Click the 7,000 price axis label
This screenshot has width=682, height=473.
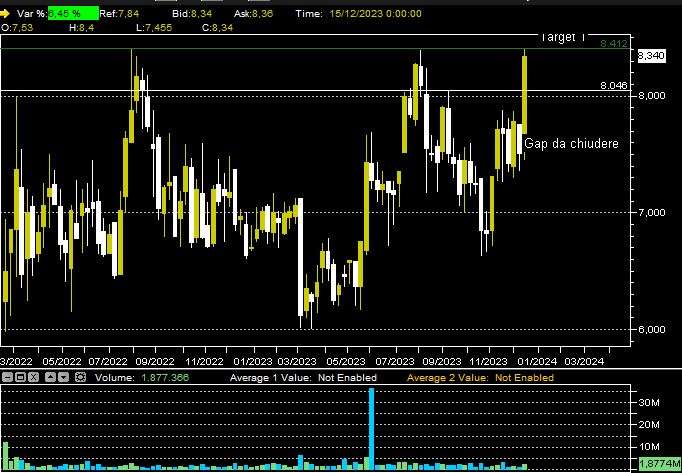[x=652, y=212]
